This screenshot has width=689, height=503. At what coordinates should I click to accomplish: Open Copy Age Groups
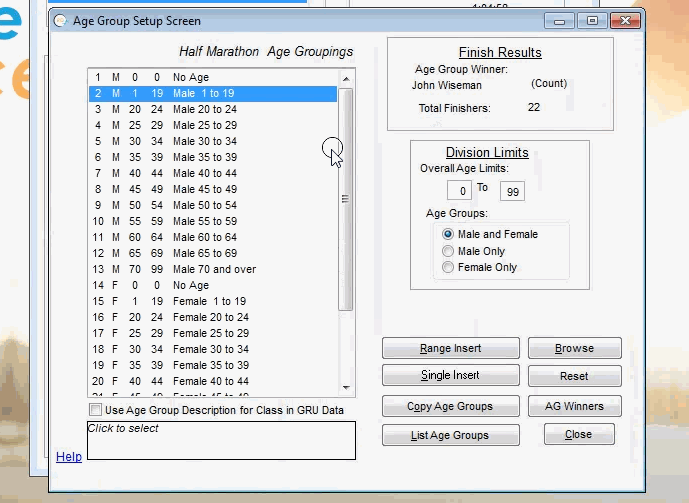[451, 406]
